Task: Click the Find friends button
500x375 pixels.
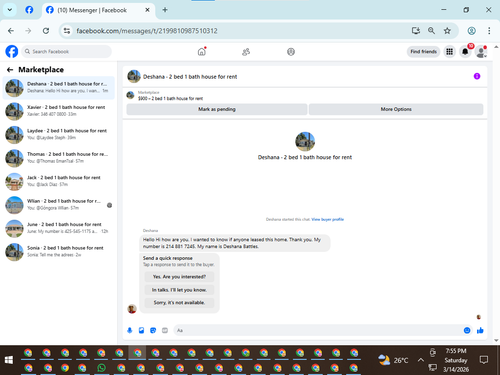Action: tap(423, 52)
